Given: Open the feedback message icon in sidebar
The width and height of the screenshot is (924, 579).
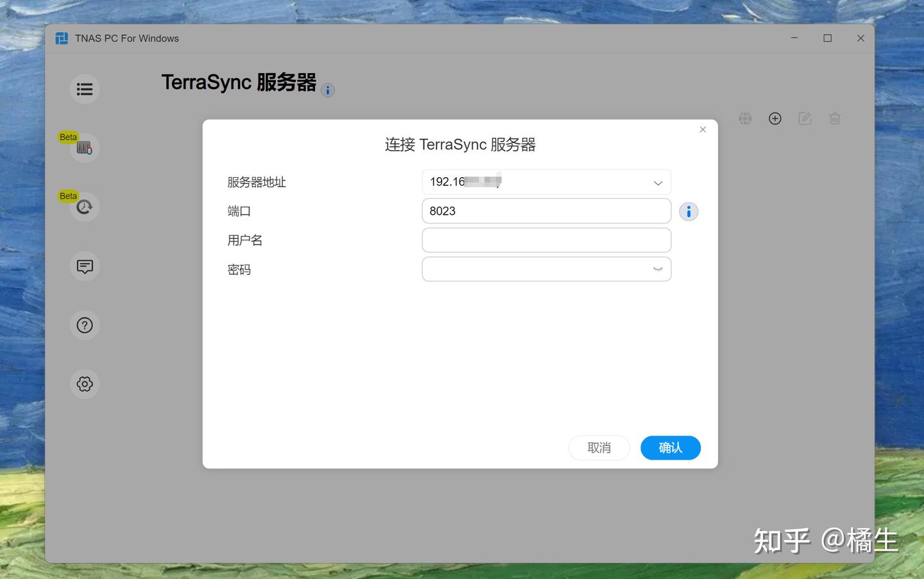Looking at the screenshot, I should (x=85, y=266).
